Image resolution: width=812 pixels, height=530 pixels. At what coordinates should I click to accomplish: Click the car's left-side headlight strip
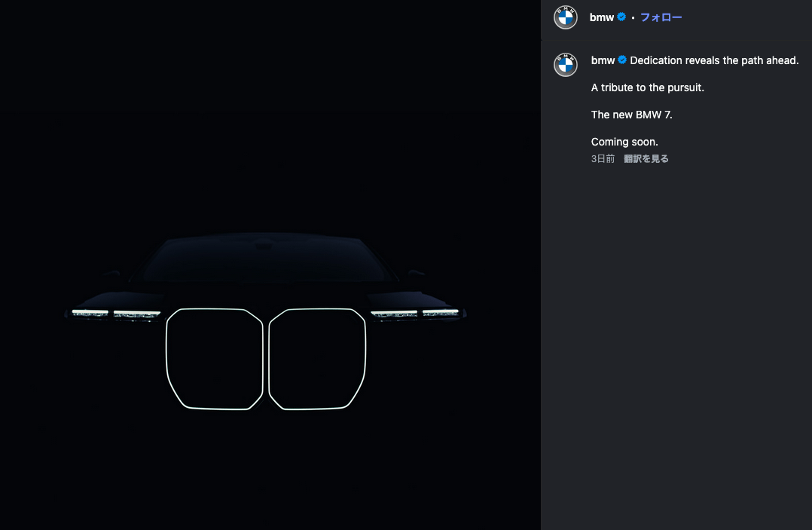tap(116, 312)
